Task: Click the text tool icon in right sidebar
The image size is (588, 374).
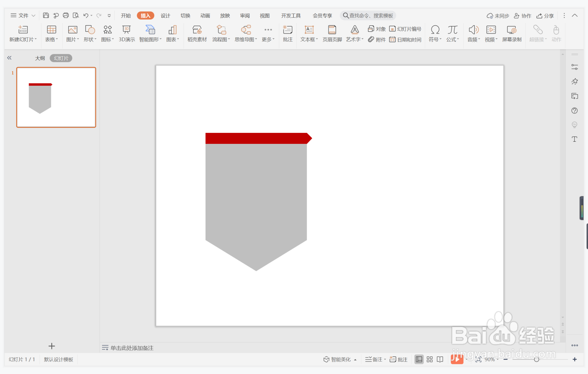Action: pyautogui.click(x=574, y=139)
